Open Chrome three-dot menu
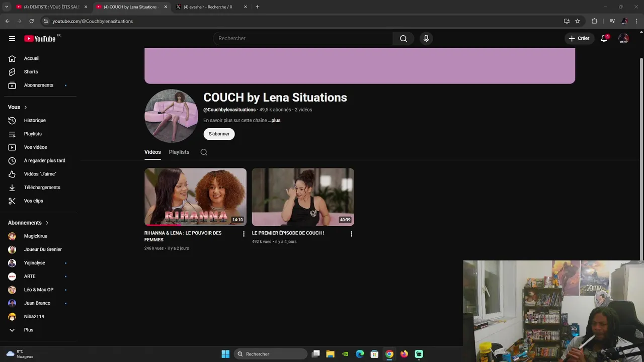 coord(636,21)
